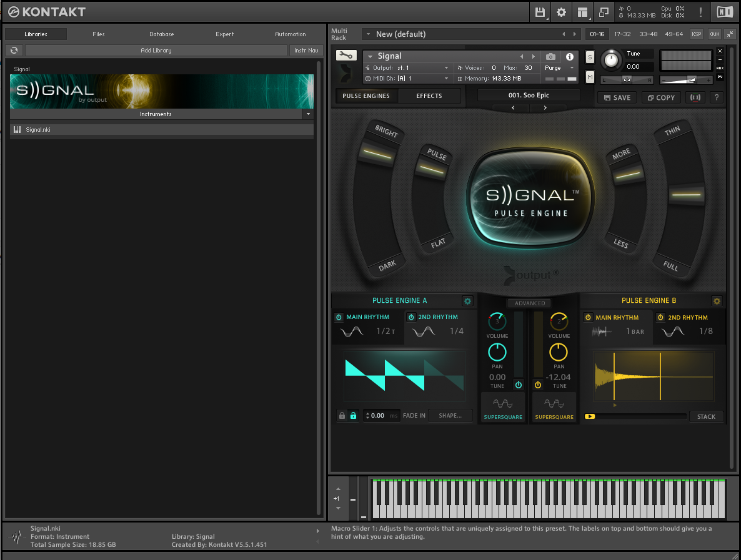Open the Signal.nki instrument entry
Image resolution: width=741 pixels, height=560 pixels.
[162, 129]
